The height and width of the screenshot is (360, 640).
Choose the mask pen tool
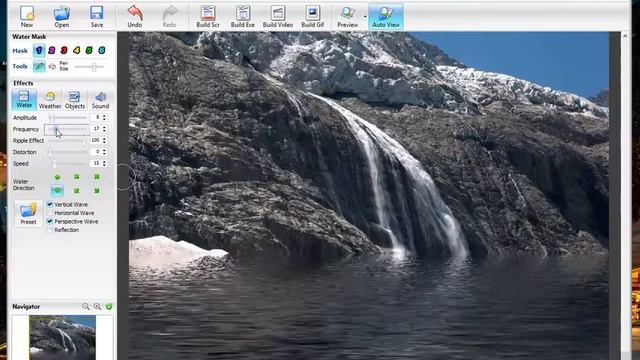[x=39, y=66]
